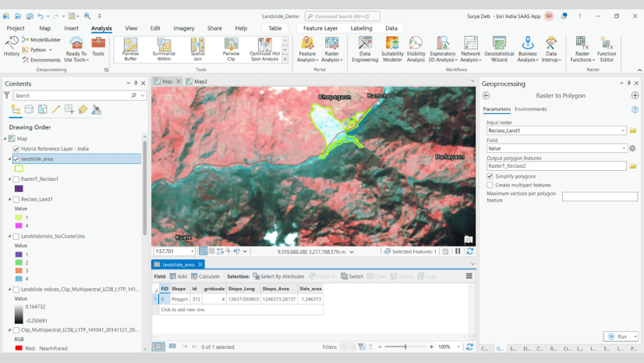Click the Tools toolbox icon

(x=98, y=46)
